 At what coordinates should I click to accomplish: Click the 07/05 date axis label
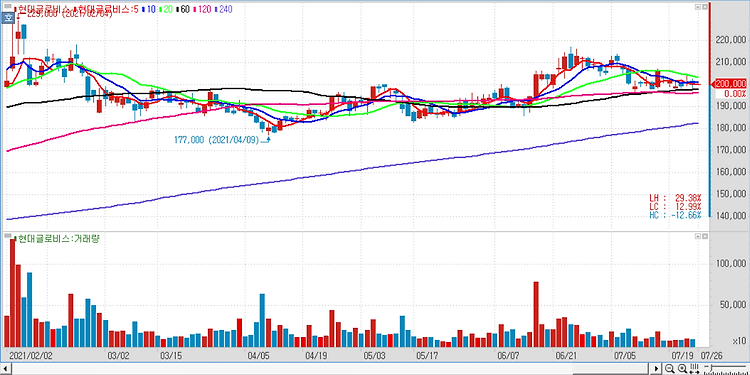tap(624, 356)
